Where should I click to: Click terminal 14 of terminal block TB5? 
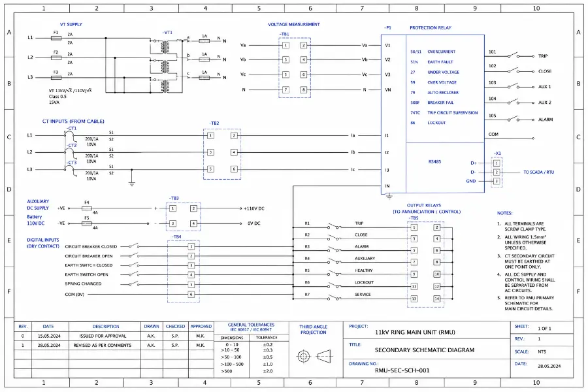[x=437, y=299]
